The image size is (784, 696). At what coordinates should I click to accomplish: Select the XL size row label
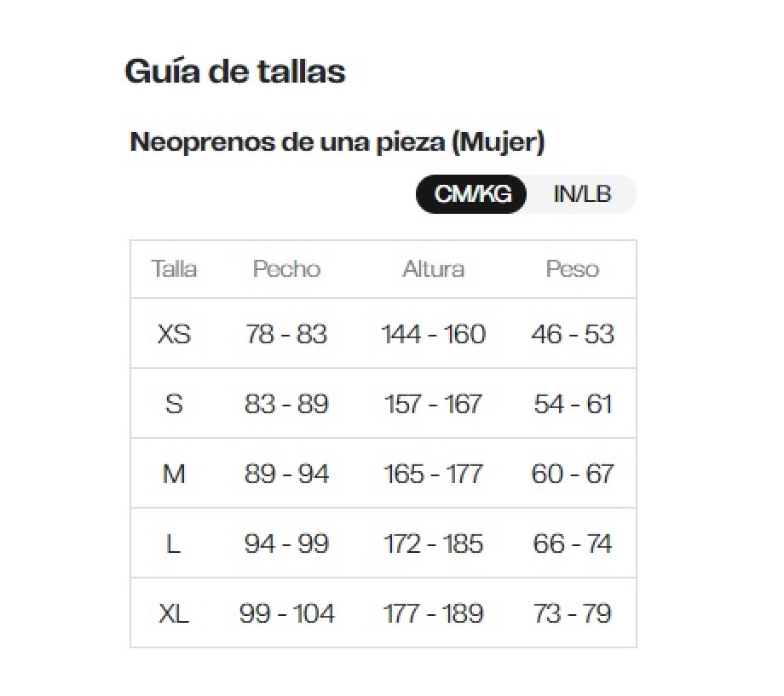pyautogui.click(x=174, y=613)
